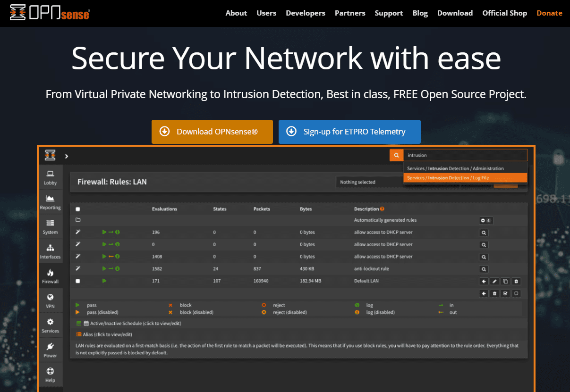
Task: Open the Download nav link
Action: tap(455, 13)
